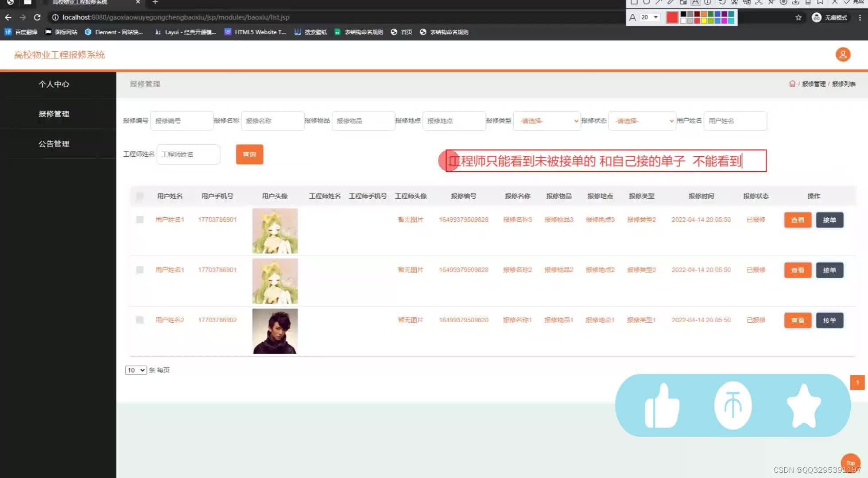
Task: Click 查看 for 用户姓名2 row
Action: [x=798, y=320]
